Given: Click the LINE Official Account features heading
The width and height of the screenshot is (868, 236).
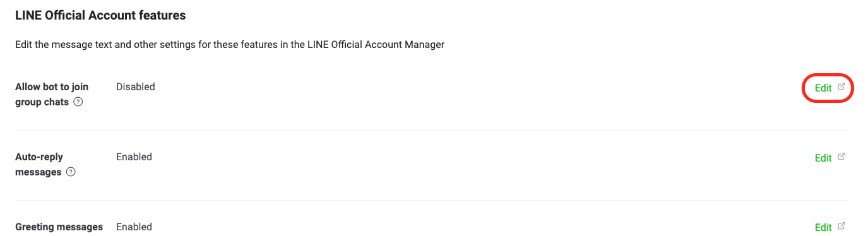Looking at the screenshot, I should click(x=100, y=15).
